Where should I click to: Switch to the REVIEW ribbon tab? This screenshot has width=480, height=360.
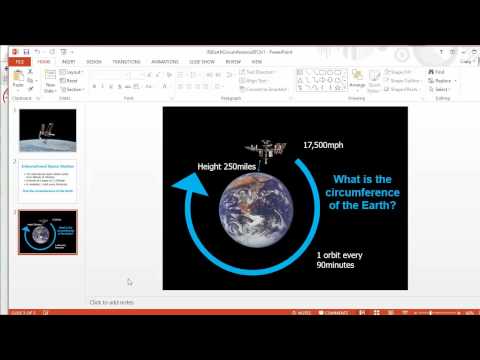(233, 62)
